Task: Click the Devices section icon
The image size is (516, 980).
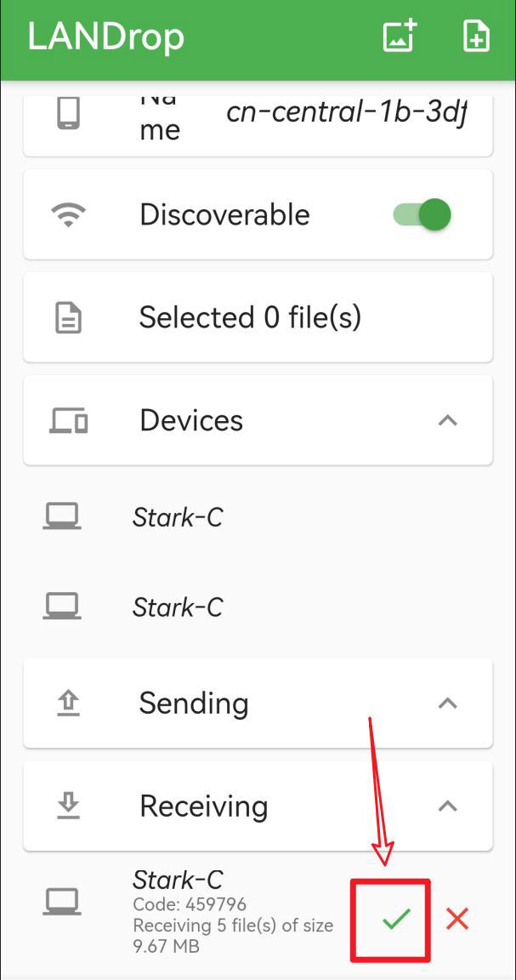Action: tap(68, 421)
